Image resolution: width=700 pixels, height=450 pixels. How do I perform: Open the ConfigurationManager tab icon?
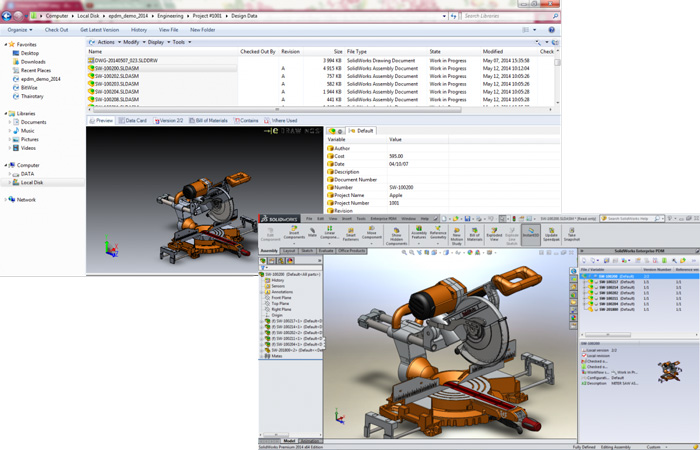click(x=281, y=261)
